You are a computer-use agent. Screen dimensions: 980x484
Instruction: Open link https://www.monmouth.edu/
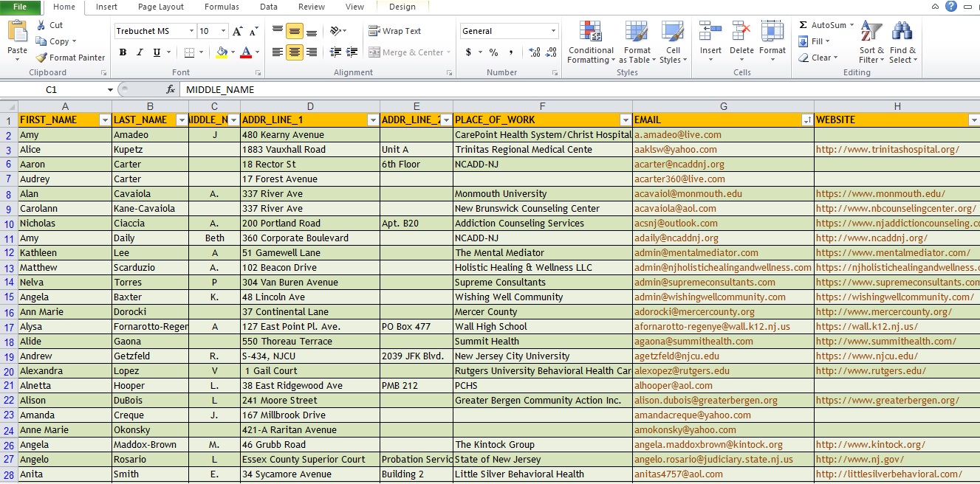tap(880, 193)
